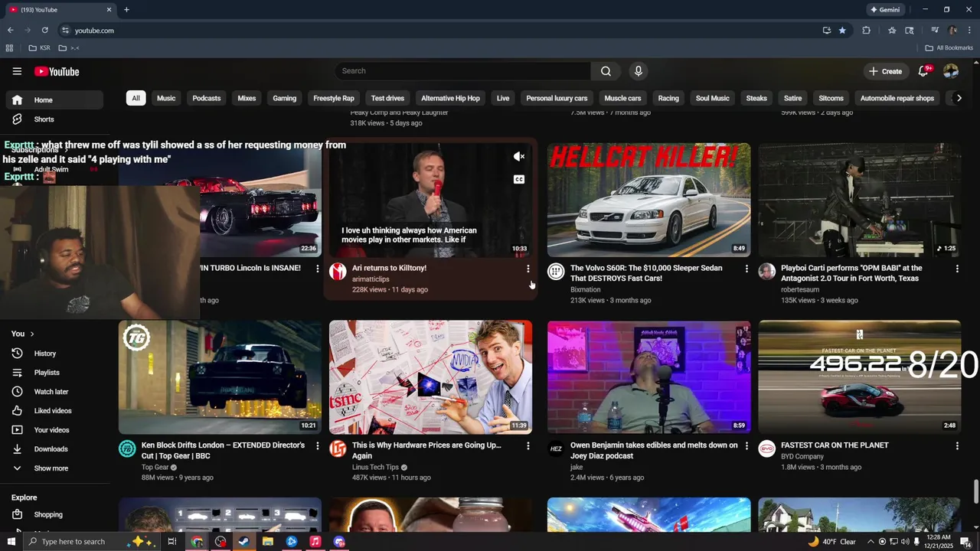Screen dimensions: 980x551
Task: Open Steam from the taskbar
Action: tap(244, 542)
